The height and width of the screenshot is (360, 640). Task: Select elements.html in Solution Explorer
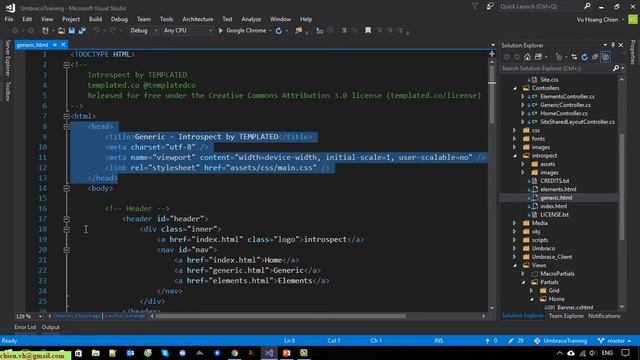(x=558, y=189)
